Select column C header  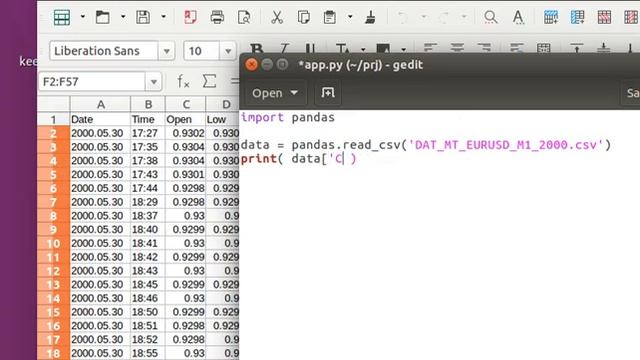[186, 104]
